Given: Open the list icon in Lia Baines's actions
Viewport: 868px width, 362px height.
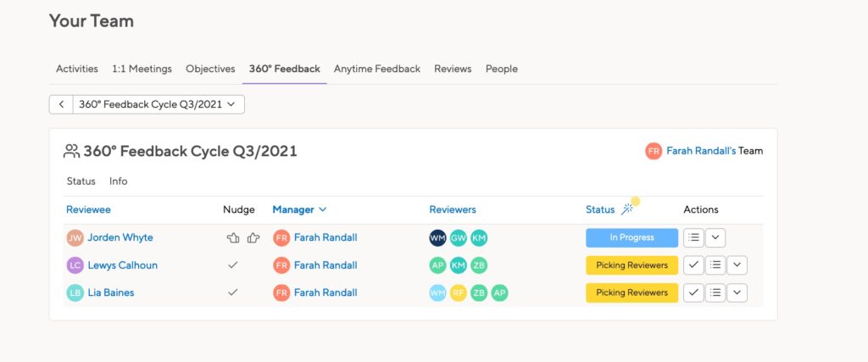Looking at the screenshot, I should tap(715, 292).
